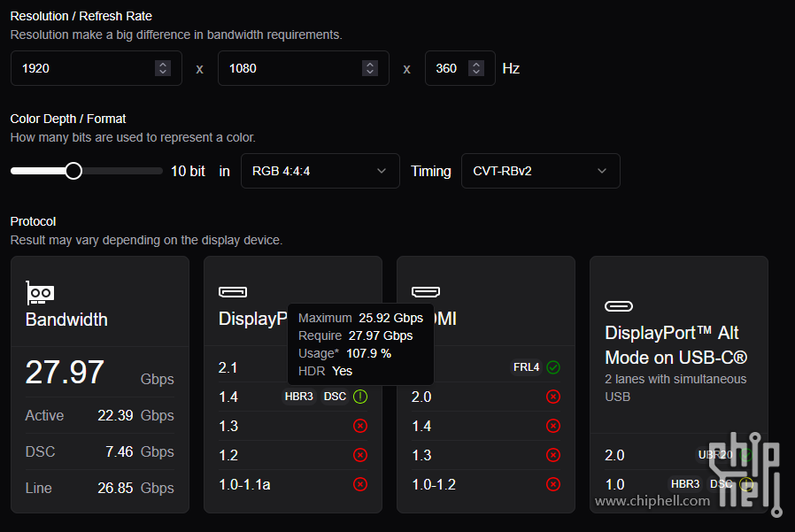The height and width of the screenshot is (532, 795).
Task: Click the USB-C Alt Mode 2.0 version label
Action: (614, 455)
